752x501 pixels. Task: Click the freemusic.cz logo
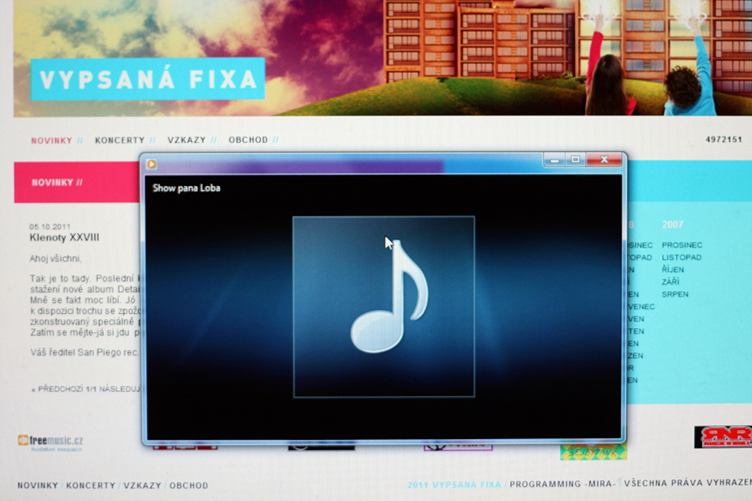pos(50,441)
